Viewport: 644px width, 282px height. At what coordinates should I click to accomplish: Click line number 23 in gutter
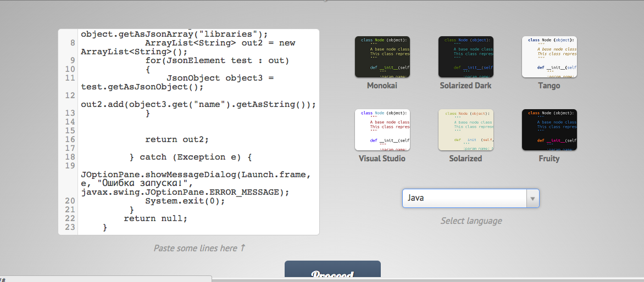[x=70, y=227]
